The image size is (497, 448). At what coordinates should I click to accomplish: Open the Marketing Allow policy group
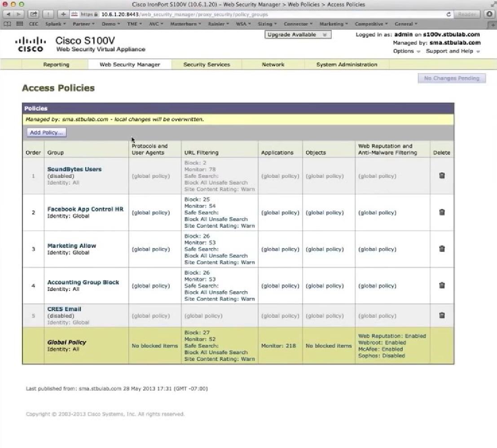pyautogui.click(x=72, y=246)
